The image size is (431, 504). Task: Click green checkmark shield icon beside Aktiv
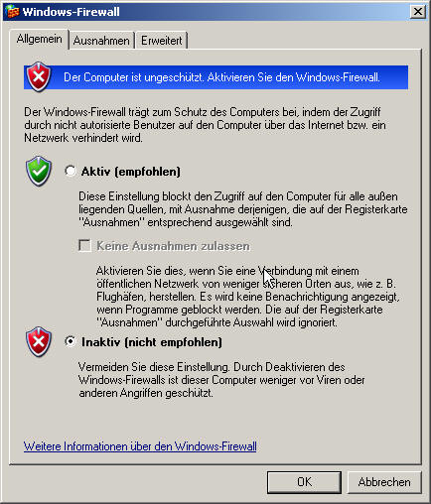pyautogui.click(x=39, y=171)
